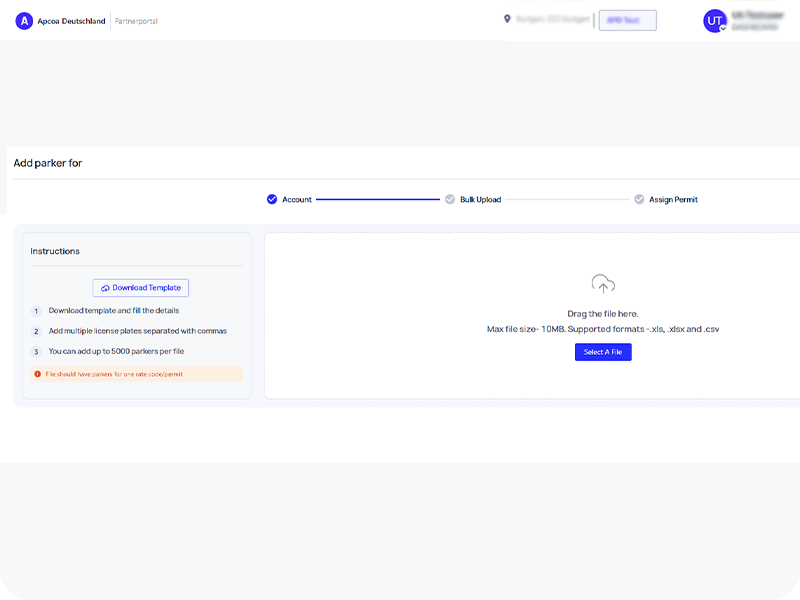Image resolution: width=800 pixels, height=600 pixels.
Task: Switch to the Bulk Upload step label
Action: pos(480,200)
